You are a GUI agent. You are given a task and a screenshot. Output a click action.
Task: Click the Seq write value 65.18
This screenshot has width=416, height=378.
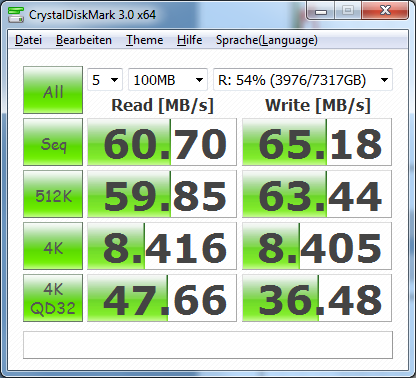tap(317, 142)
